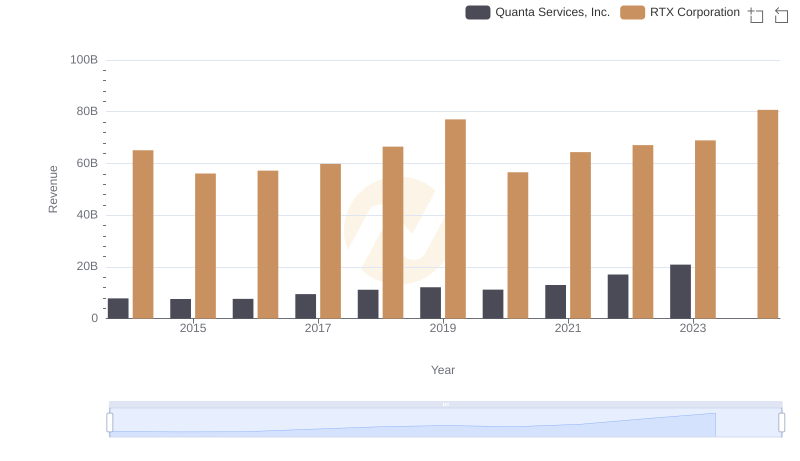Click the Quanta bar for 2015
The width and height of the screenshot is (800, 461).
pos(180,309)
